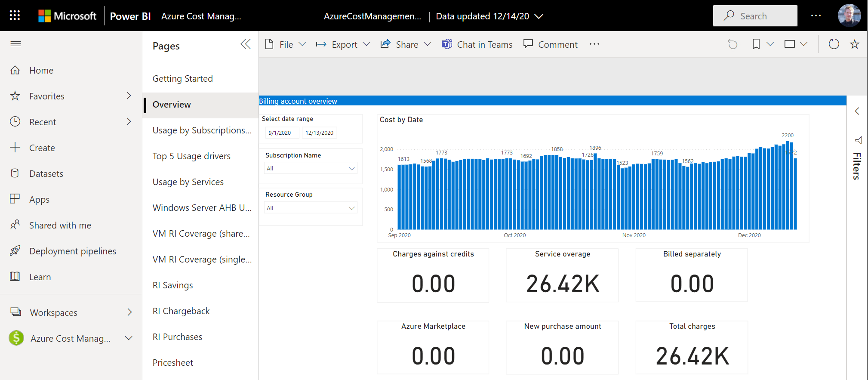The height and width of the screenshot is (380, 868).
Task: Click the Power BI brand link
Action: pyautogui.click(x=130, y=16)
